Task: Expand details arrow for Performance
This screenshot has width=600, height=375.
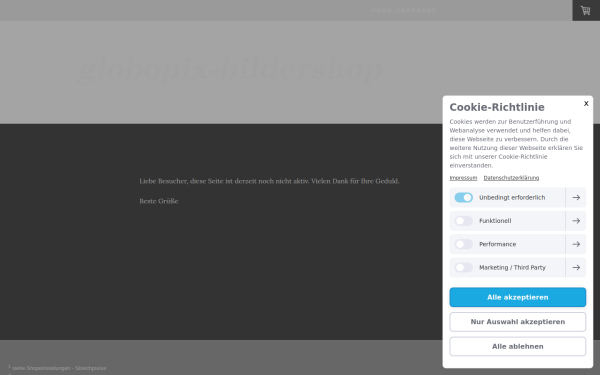Action: 576,244
